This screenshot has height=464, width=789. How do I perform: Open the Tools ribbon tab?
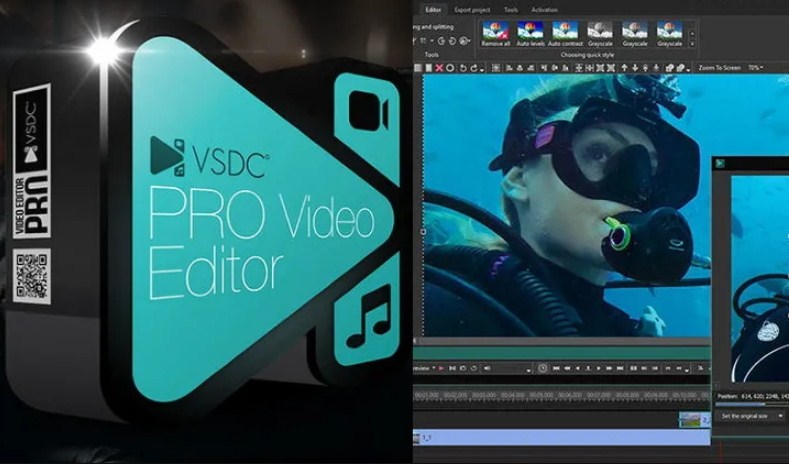511,10
